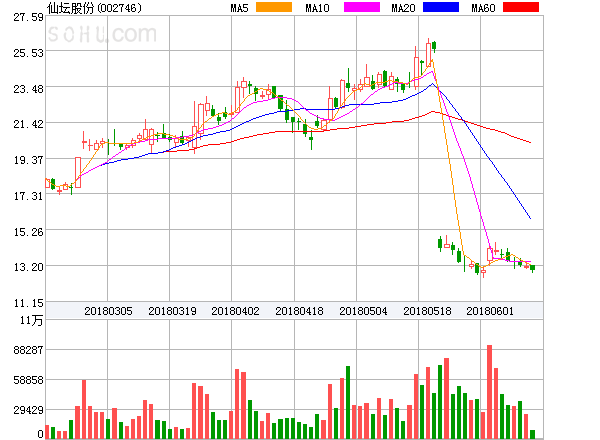600x440 pixels.
Task: Click the 88287 volume axis label
Action: coord(28,350)
